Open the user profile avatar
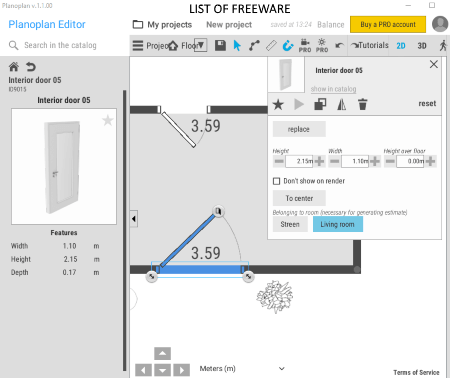The image size is (450, 378). pyautogui.click(x=440, y=24)
